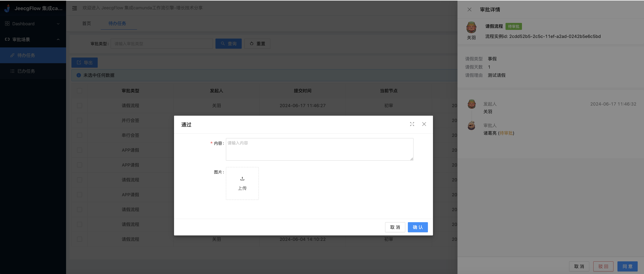644x274 pixels.
Task: Click the search icon on the 查询 button
Action: coord(223,43)
